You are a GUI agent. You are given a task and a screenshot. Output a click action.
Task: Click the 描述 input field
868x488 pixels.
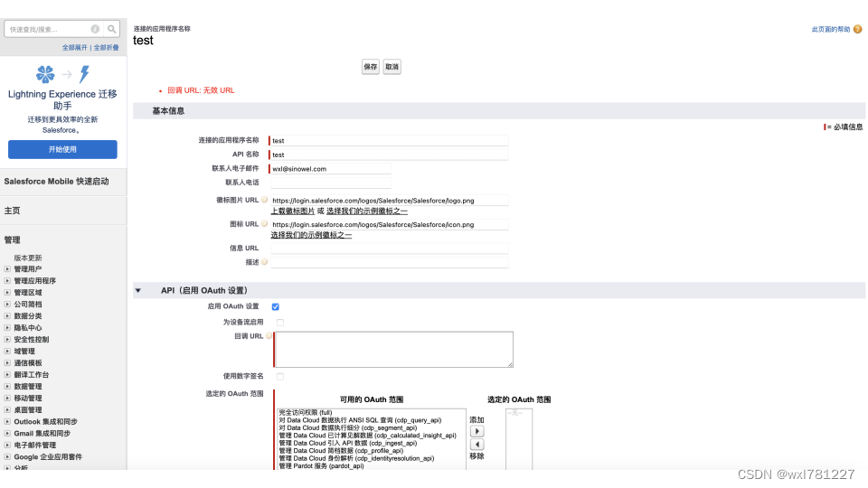(389, 262)
